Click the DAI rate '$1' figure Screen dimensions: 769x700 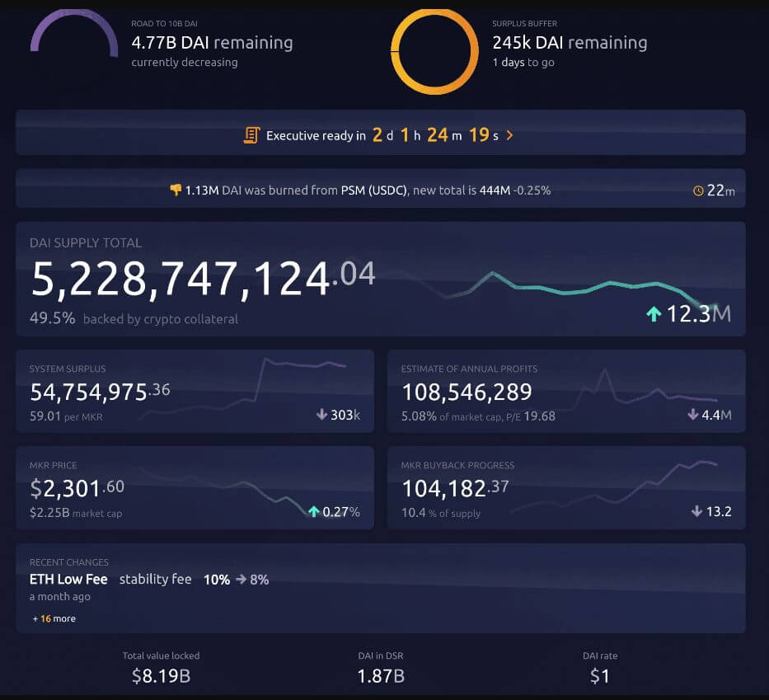[599, 676]
